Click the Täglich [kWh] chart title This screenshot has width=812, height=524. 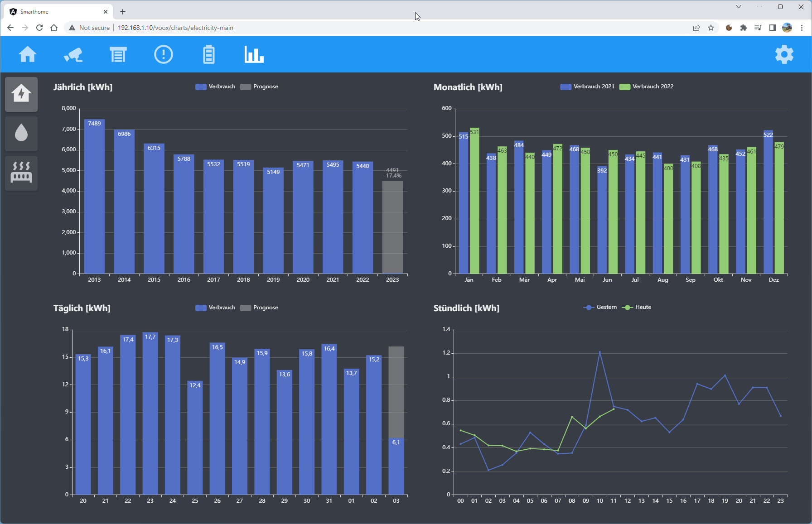82,308
